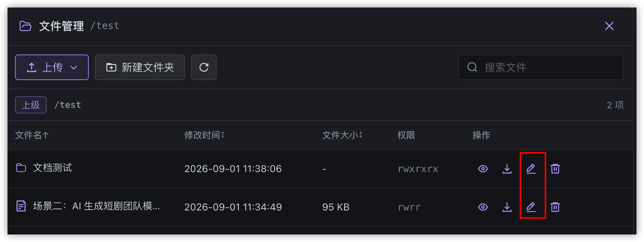Image resolution: width=644 pixels, height=242 pixels.
Task: Delete the 场景二 document file
Action: [x=555, y=207]
